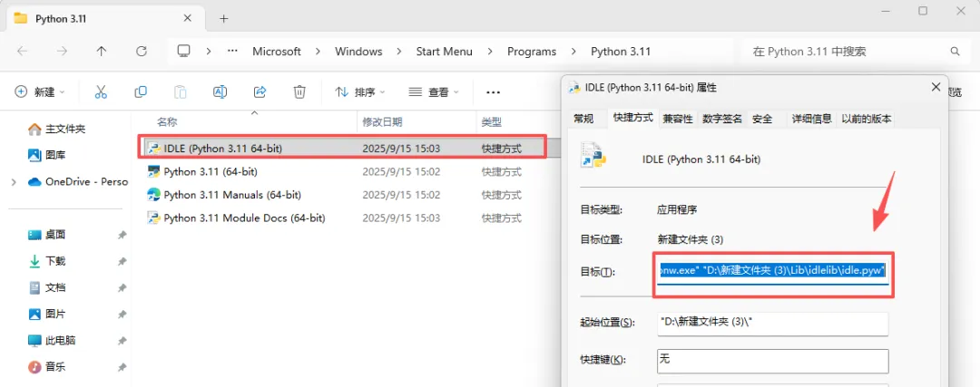Click the Rename icon in toolbar
The height and width of the screenshot is (387, 980).
pos(220,92)
